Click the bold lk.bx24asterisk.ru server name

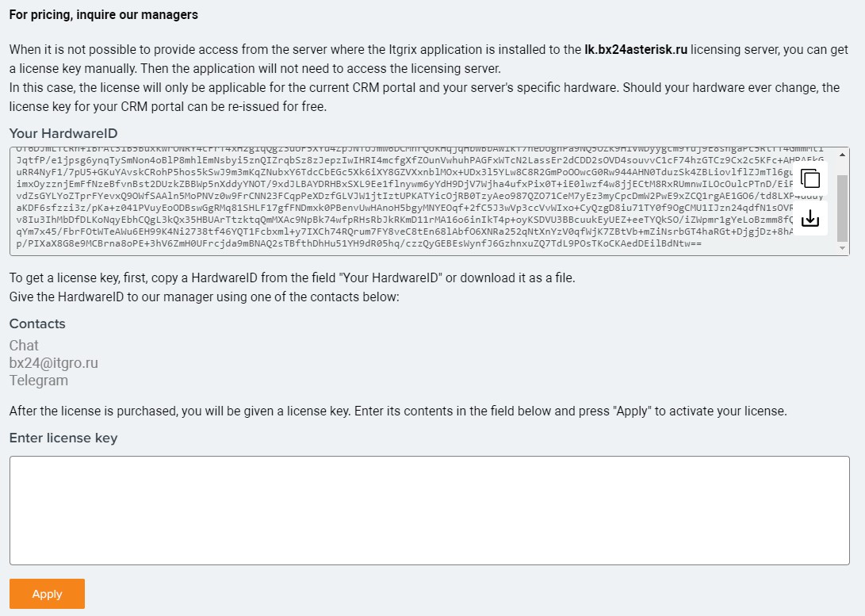[x=636, y=50]
